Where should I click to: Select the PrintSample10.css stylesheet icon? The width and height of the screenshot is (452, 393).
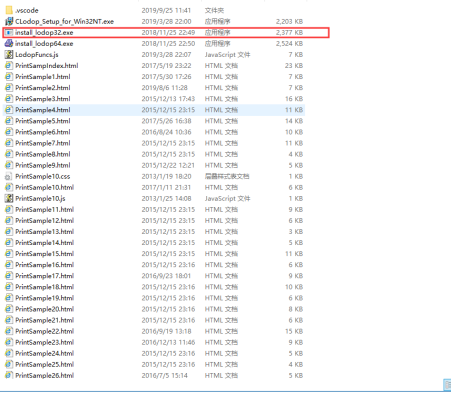point(9,176)
